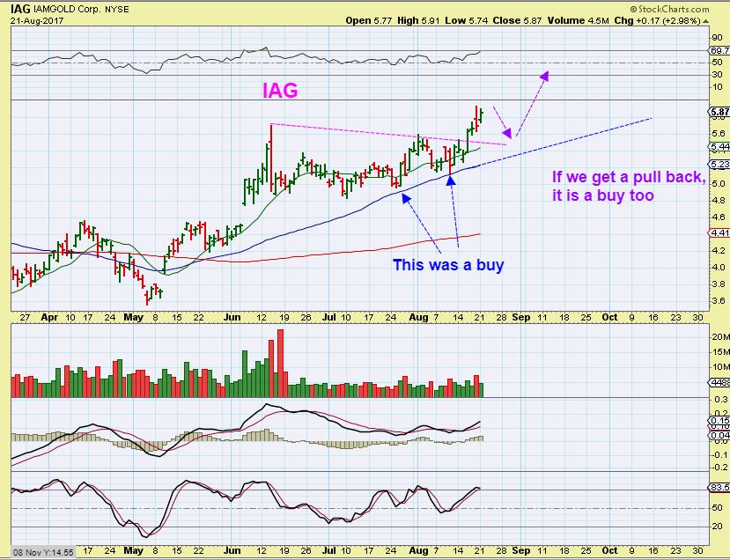Screen dimensions: 730x560
Task: Click the 20M volume axis label
Action: 720,337
